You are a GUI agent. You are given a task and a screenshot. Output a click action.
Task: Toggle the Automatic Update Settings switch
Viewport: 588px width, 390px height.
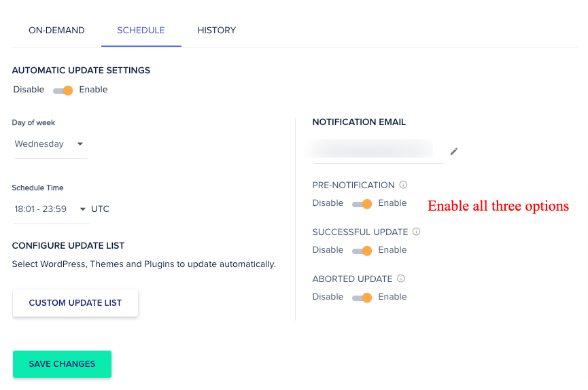[x=63, y=90]
